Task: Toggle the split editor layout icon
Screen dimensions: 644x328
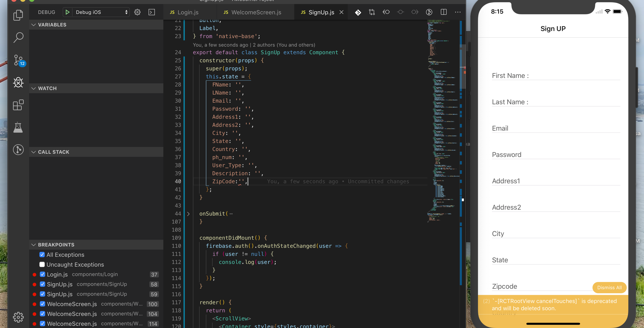Action: point(444,12)
